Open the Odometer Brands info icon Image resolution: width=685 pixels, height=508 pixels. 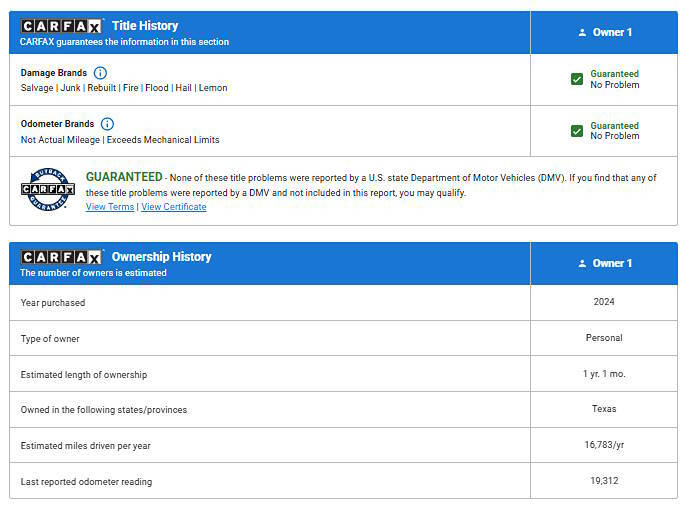[107, 124]
